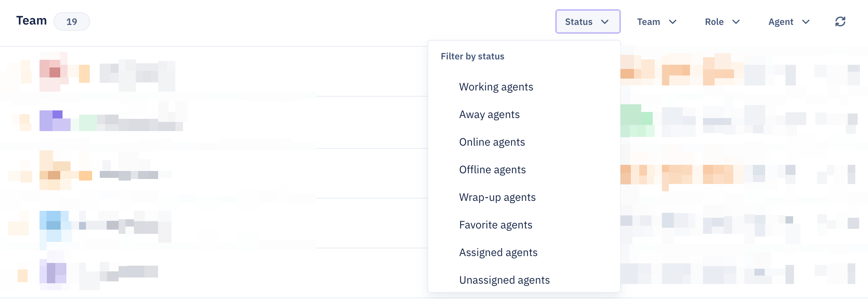Open the Status filter dropdown

[x=587, y=21]
